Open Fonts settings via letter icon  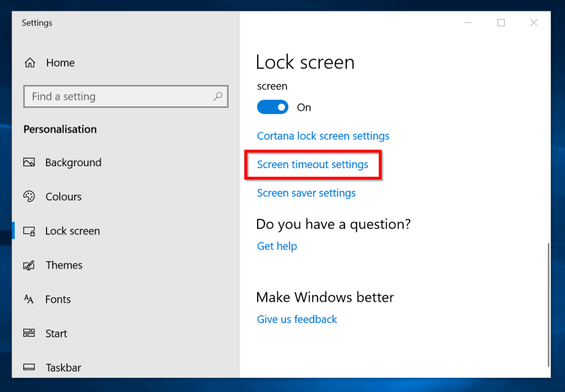point(30,299)
